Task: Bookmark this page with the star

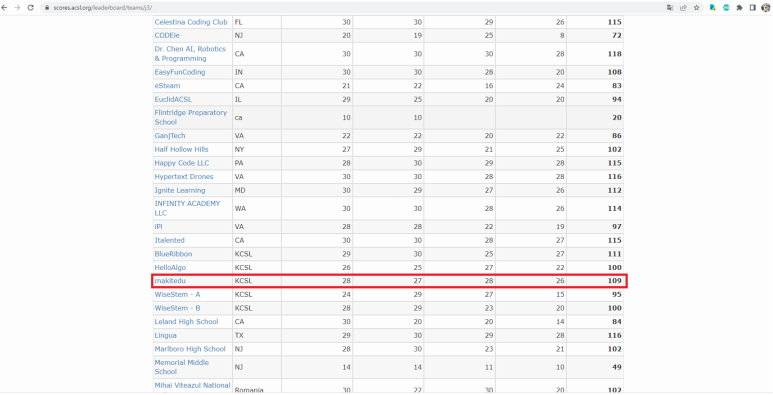Action: (x=696, y=8)
